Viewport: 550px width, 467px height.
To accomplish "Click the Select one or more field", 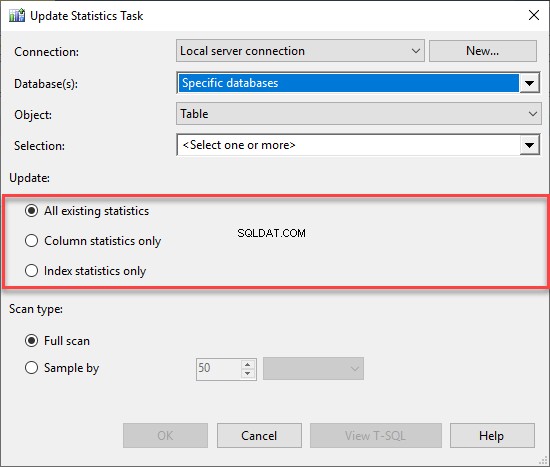I will click(348, 145).
